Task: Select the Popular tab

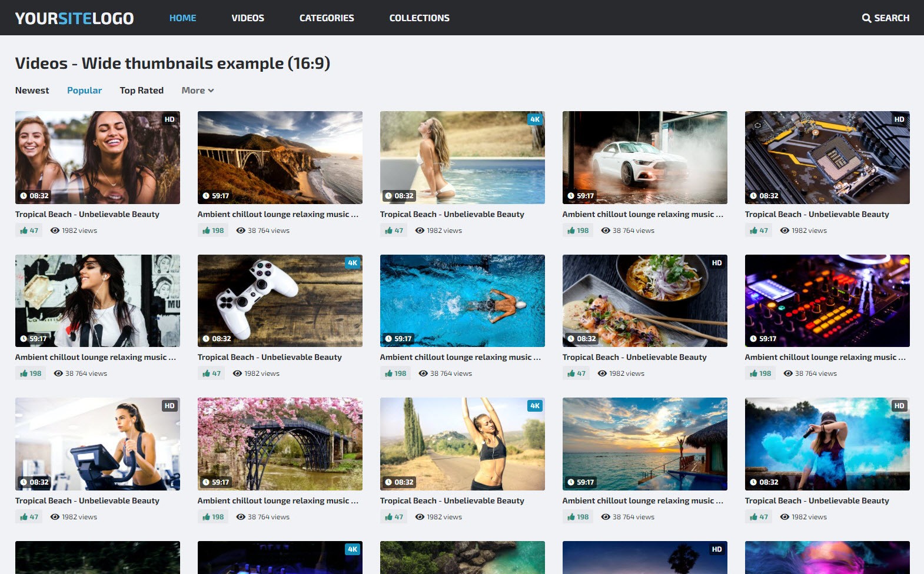Action: 84,91
